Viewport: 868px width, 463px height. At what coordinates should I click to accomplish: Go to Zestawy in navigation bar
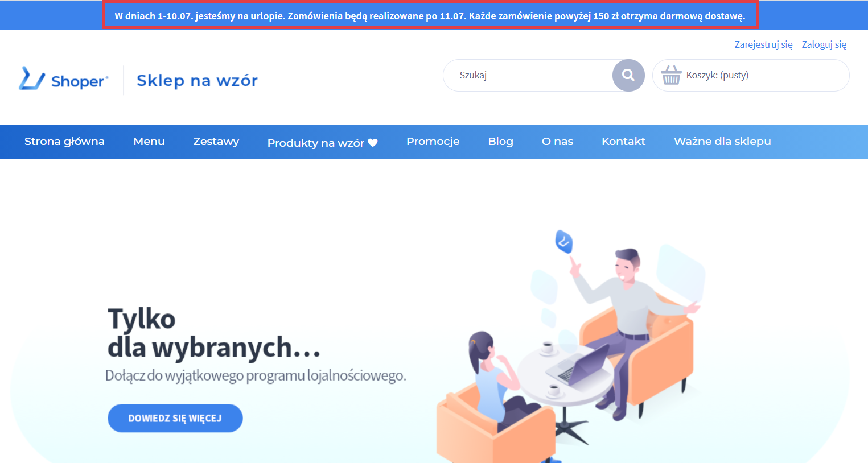point(216,142)
